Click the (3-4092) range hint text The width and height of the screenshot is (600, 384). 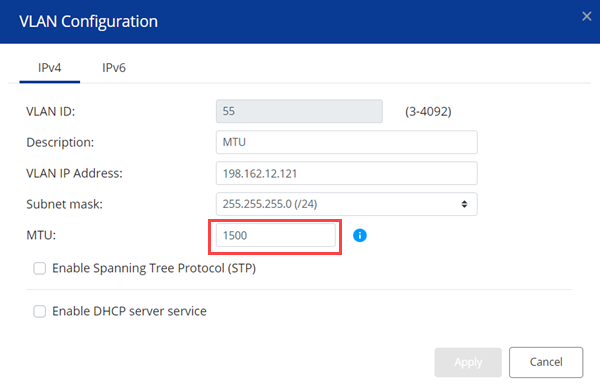pyautogui.click(x=428, y=112)
